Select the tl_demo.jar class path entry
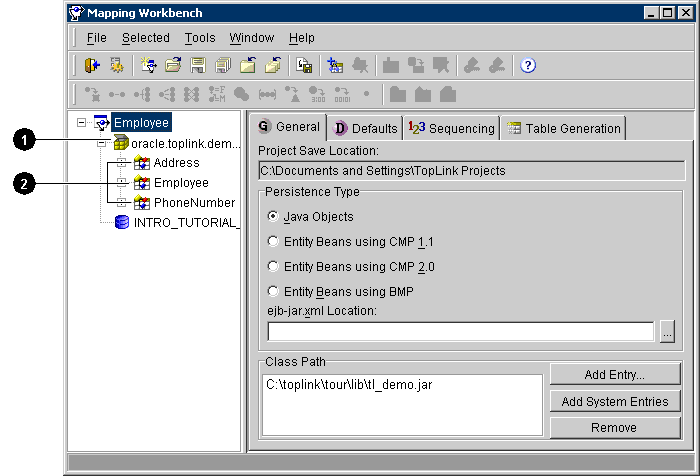The height and width of the screenshot is (476, 700). pos(349,384)
